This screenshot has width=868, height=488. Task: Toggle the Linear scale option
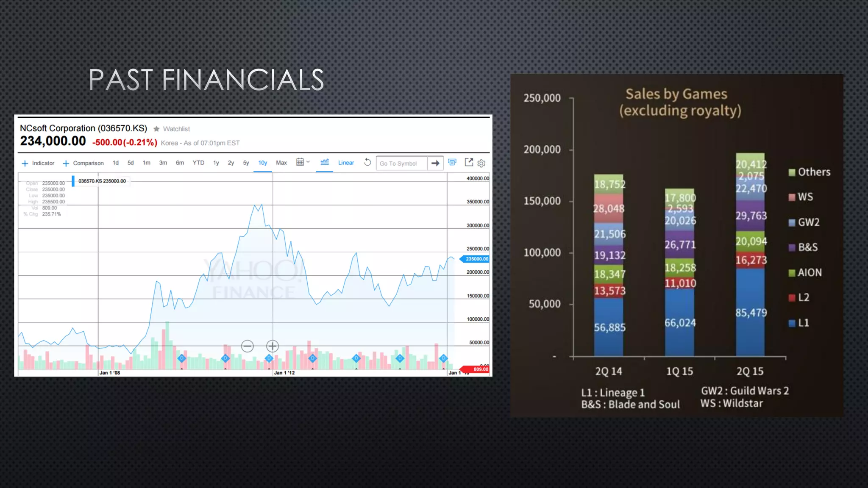[346, 163]
